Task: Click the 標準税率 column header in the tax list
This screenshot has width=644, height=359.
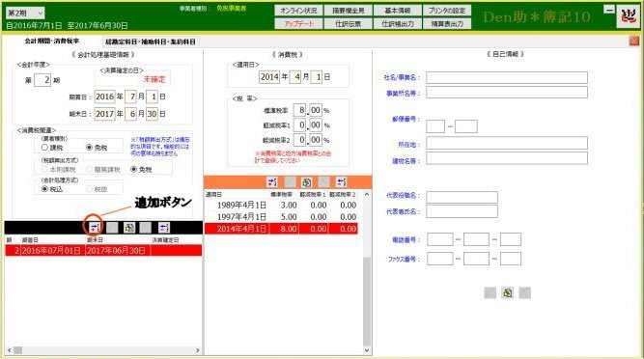Action: point(281,195)
